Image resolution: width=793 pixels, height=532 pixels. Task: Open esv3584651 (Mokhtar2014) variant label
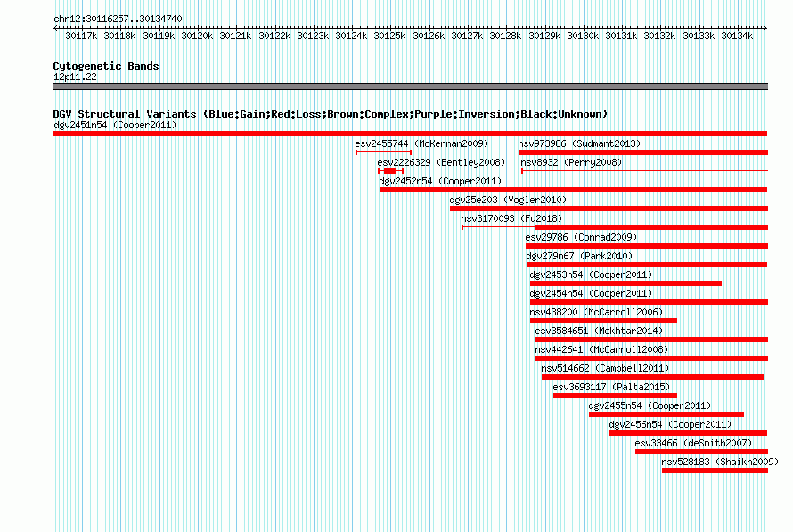pos(599,331)
